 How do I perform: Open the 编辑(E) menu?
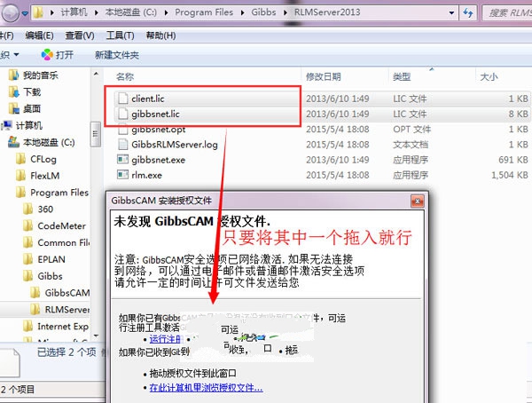point(39,36)
